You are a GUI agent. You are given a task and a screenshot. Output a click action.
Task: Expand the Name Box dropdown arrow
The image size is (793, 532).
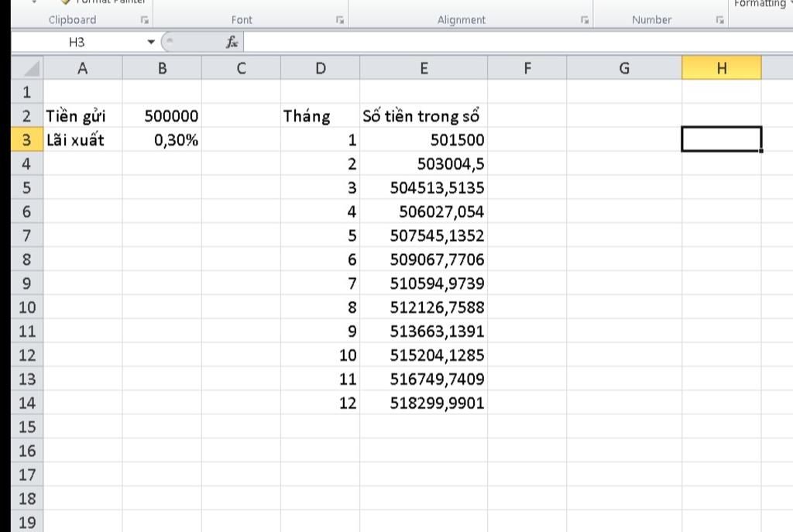tap(151, 42)
